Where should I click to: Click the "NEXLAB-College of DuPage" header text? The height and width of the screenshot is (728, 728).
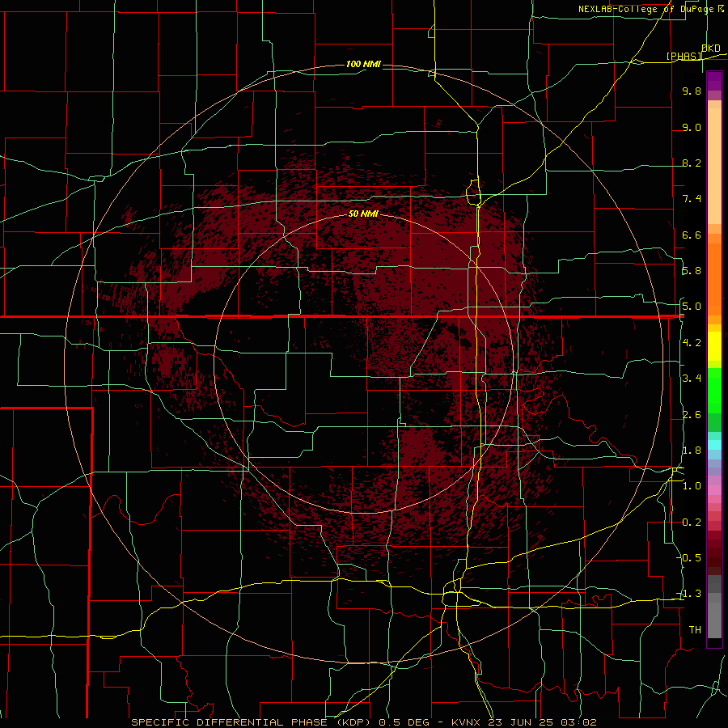point(646,9)
